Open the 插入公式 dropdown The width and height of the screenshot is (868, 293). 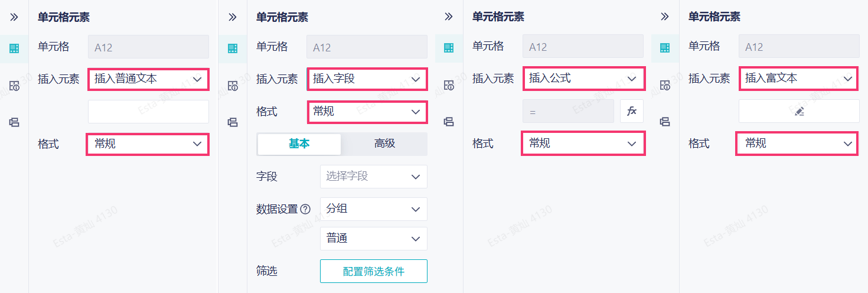click(x=583, y=79)
